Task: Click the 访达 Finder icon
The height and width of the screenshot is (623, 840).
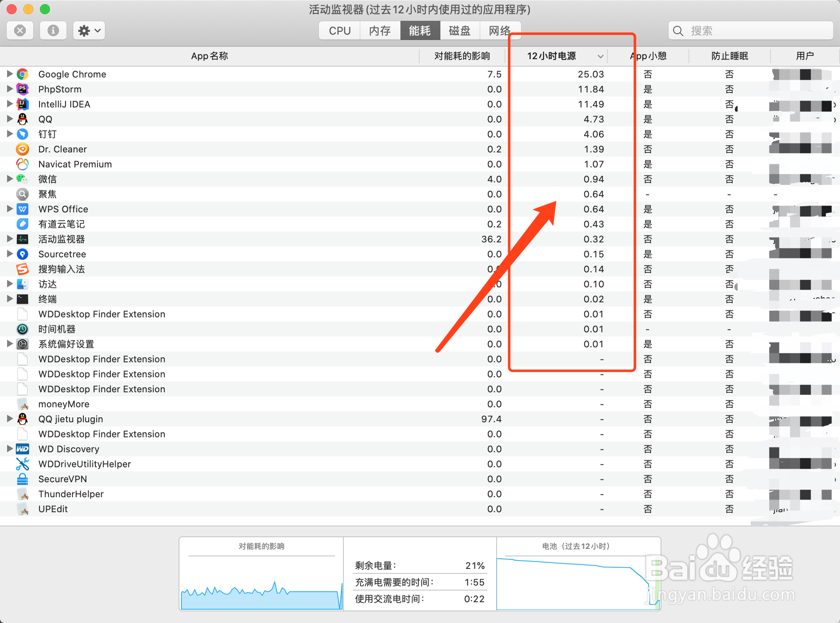Action: click(x=22, y=284)
